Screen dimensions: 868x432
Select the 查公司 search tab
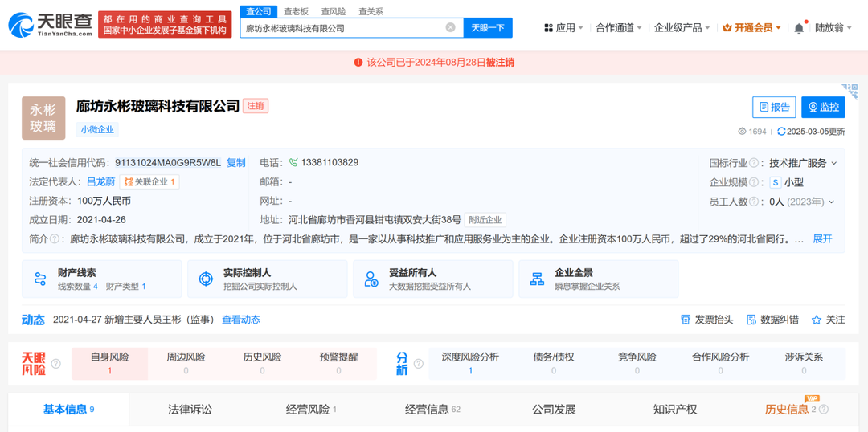(259, 11)
